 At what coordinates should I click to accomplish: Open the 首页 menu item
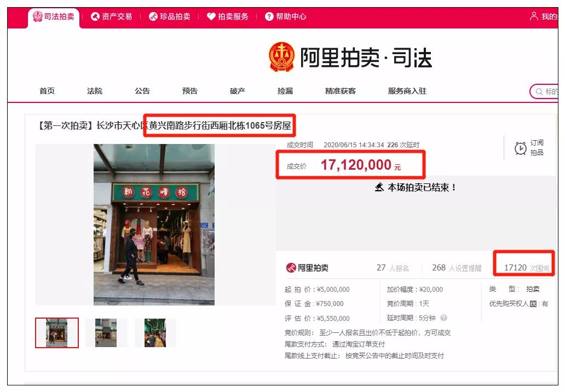[x=47, y=91]
